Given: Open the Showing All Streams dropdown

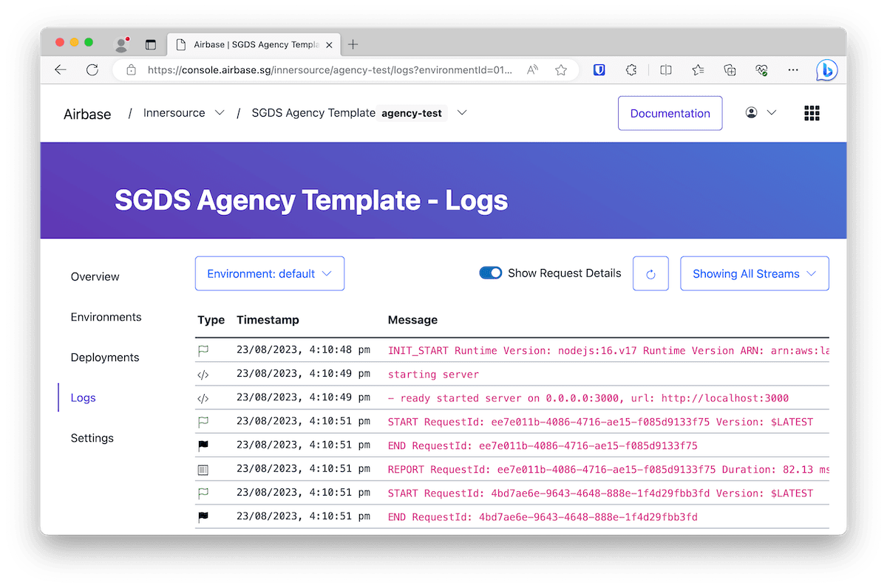Looking at the screenshot, I should (755, 274).
